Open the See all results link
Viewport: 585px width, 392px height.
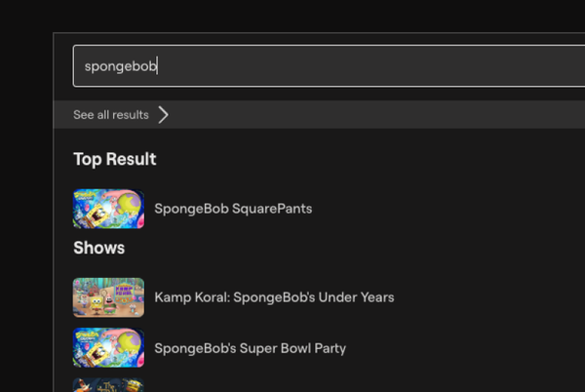[x=111, y=115]
